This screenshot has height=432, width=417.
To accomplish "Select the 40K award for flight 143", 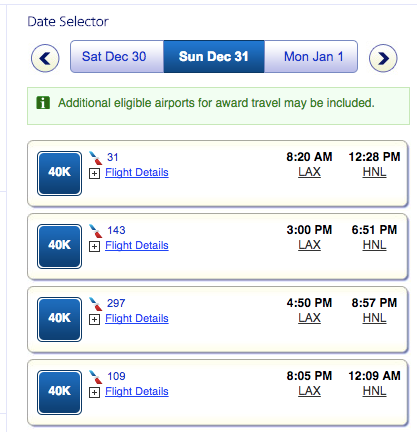I will [59, 246].
